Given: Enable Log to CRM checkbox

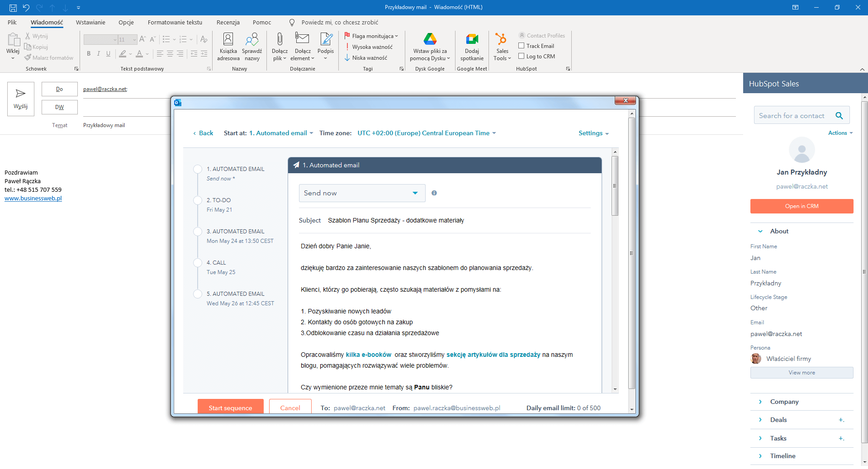Looking at the screenshot, I should pos(521,56).
